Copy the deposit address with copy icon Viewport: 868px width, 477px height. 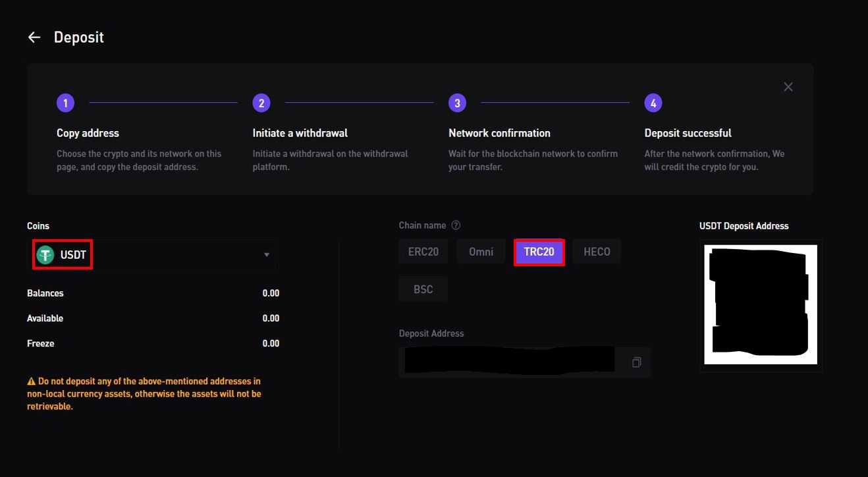click(636, 362)
